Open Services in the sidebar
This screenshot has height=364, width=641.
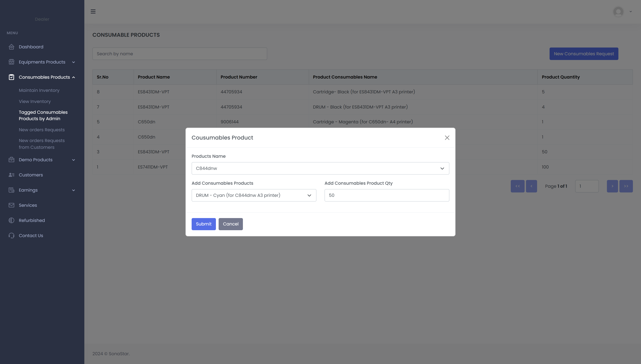pos(28,205)
